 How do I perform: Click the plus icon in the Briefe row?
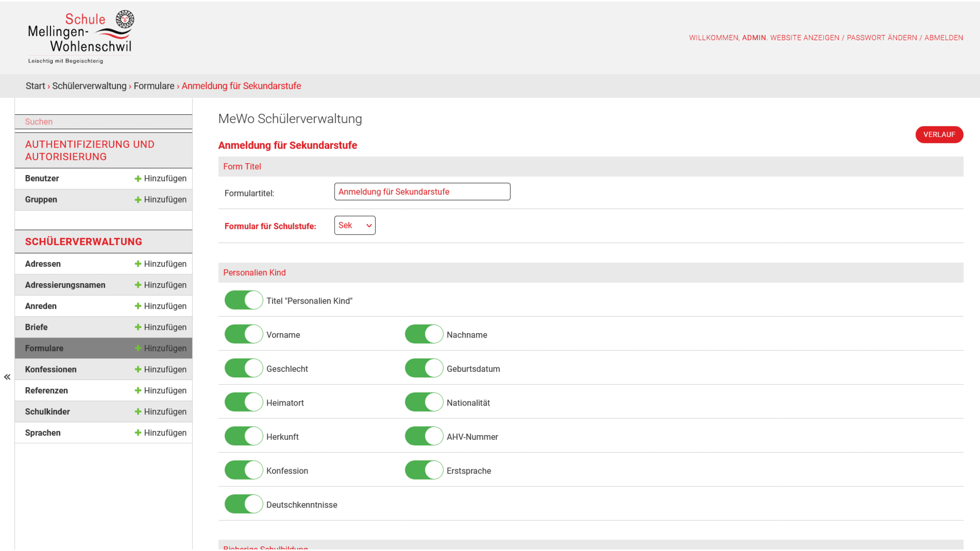tap(138, 327)
